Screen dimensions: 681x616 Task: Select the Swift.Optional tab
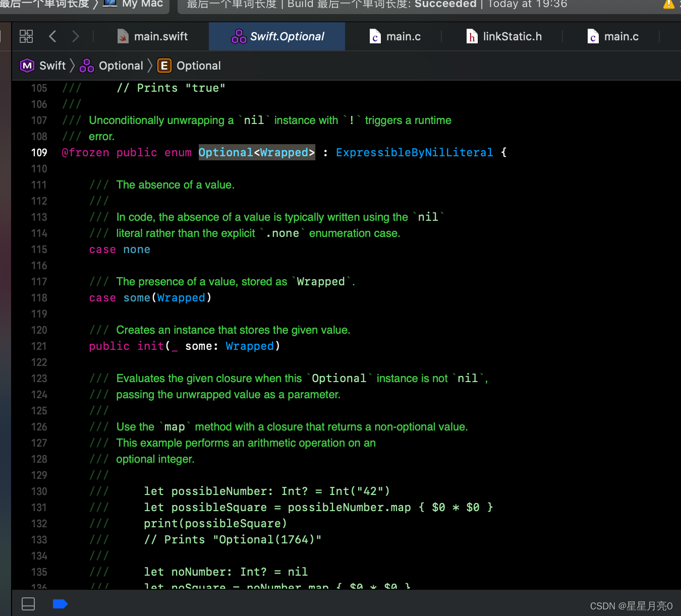point(277,36)
